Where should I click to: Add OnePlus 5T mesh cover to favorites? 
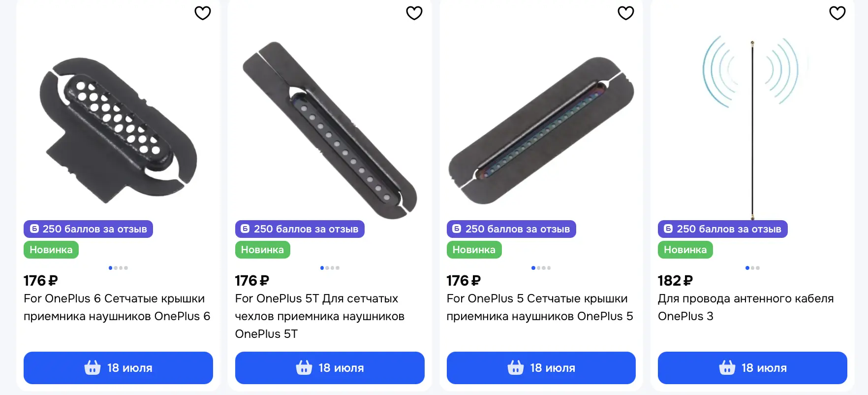[414, 13]
